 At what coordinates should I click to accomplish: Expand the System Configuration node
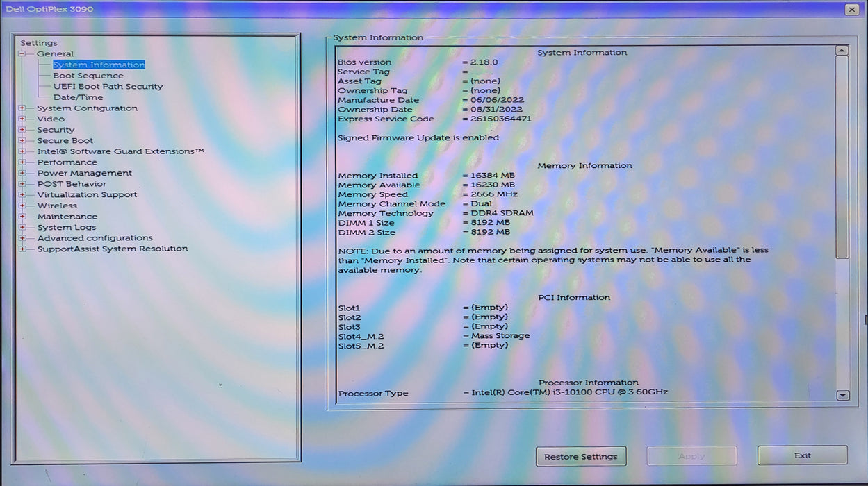coord(22,108)
